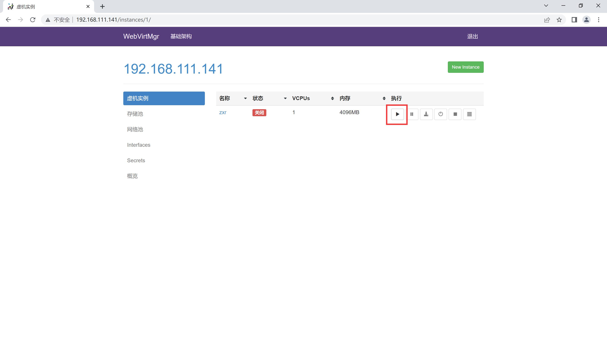Toggle the browser side panel icon
This screenshot has width=607, height=364.
(574, 20)
